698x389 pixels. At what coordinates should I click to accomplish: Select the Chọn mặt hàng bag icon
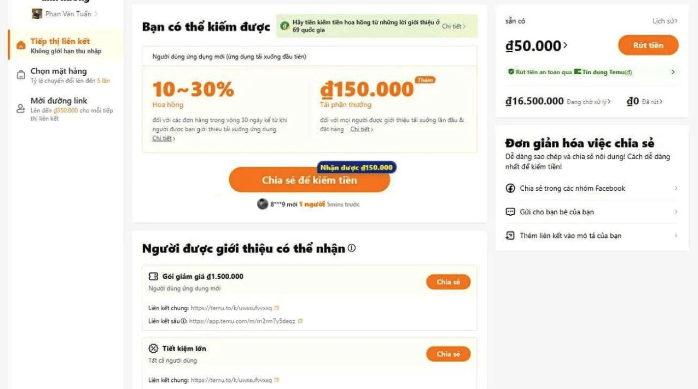pos(20,75)
